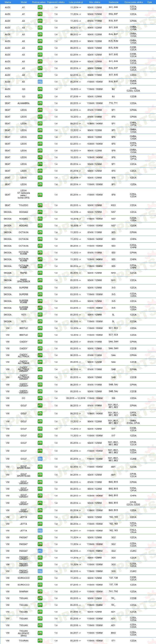The width and height of the screenshot is (156, 644).
Task: Click petrol icon in Audi Q3 10.2013 row
Action: coord(40,89)
